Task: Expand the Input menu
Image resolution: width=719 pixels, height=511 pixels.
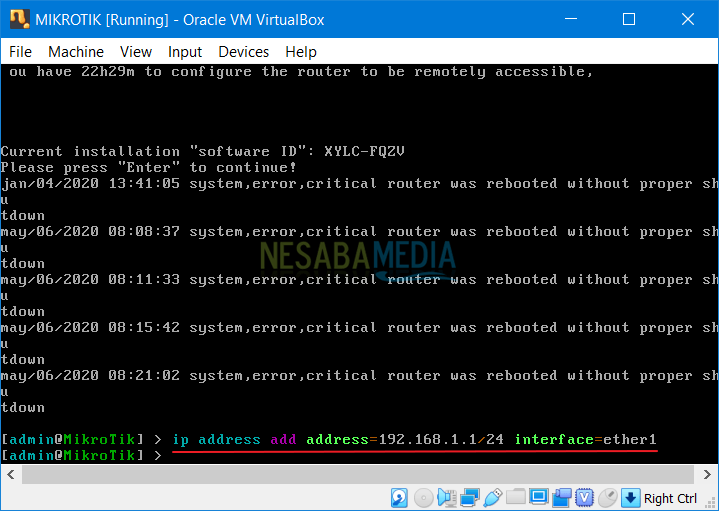Action: pyautogui.click(x=185, y=52)
